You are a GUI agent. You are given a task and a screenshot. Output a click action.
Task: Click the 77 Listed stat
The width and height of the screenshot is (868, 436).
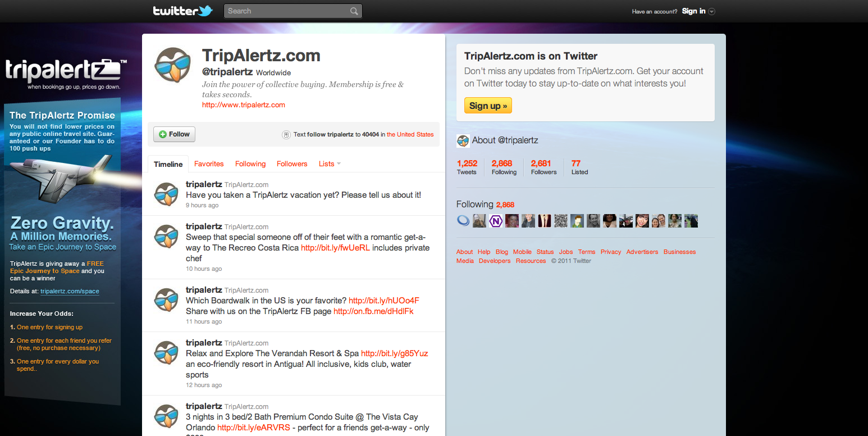pos(579,167)
